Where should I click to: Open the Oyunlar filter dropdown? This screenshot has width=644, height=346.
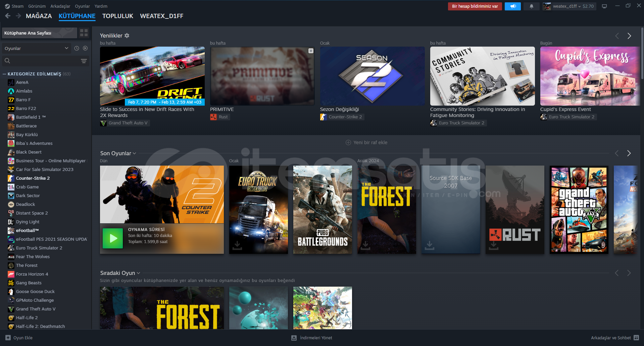click(x=37, y=48)
